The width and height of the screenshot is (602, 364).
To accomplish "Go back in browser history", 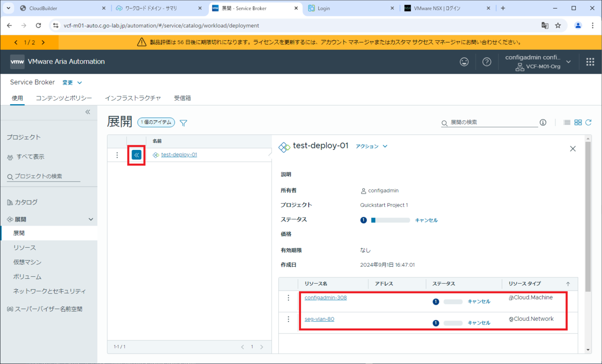I will click(10, 26).
